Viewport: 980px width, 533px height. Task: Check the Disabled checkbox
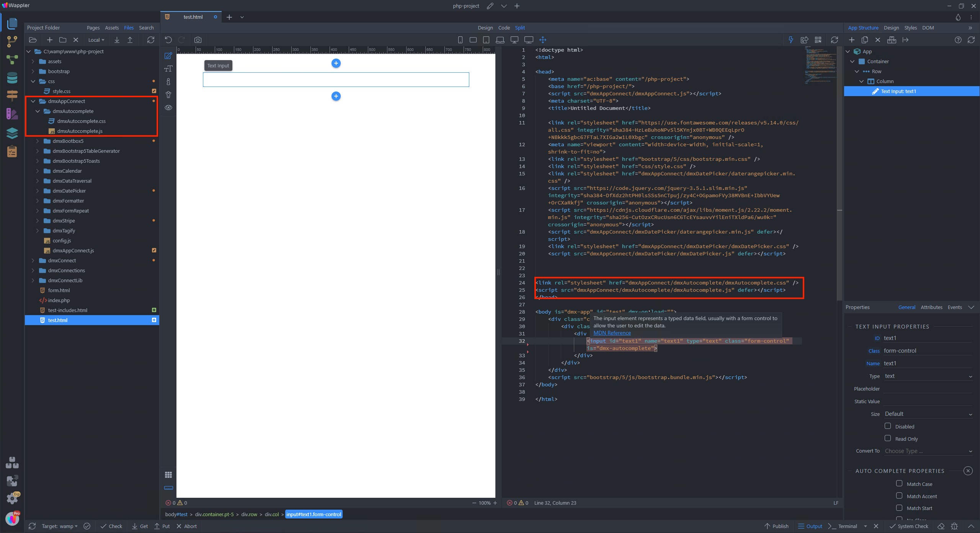tap(888, 426)
